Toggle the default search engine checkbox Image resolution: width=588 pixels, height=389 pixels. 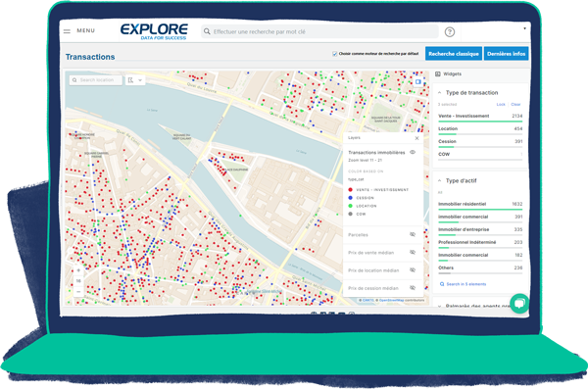pos(334,54)
